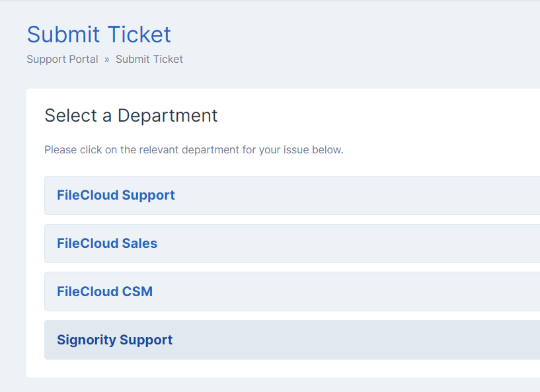Click the large Submit Ticket page title
The width and height of the screenshot is (540, 392).
click(99, 34)
